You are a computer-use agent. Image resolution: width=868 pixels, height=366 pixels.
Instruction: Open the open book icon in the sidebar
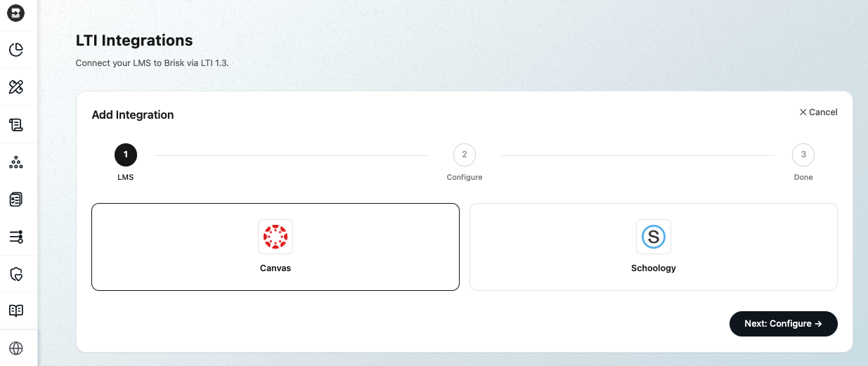(15, 311)
